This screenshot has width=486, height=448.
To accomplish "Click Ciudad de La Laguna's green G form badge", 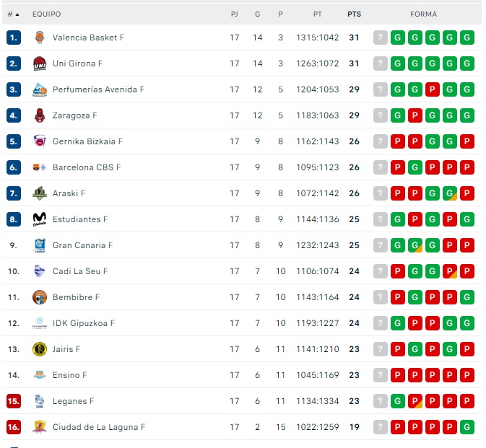I will [x=467, y=427].
